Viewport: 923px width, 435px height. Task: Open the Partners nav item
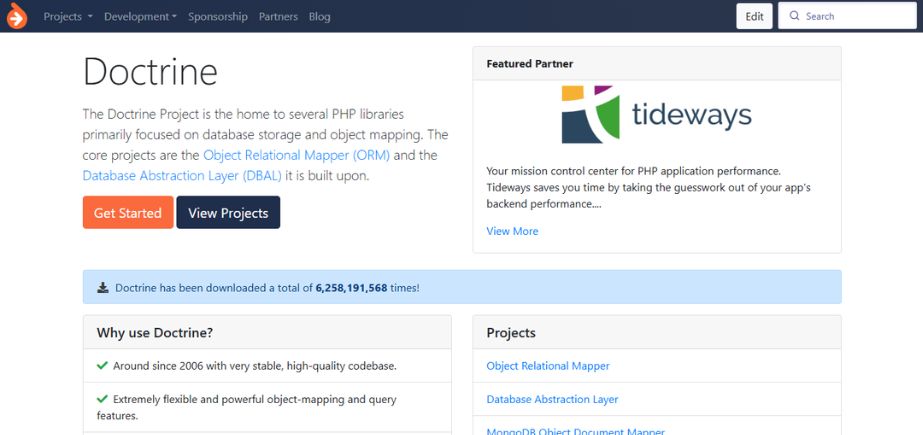[x=278, y=16]
